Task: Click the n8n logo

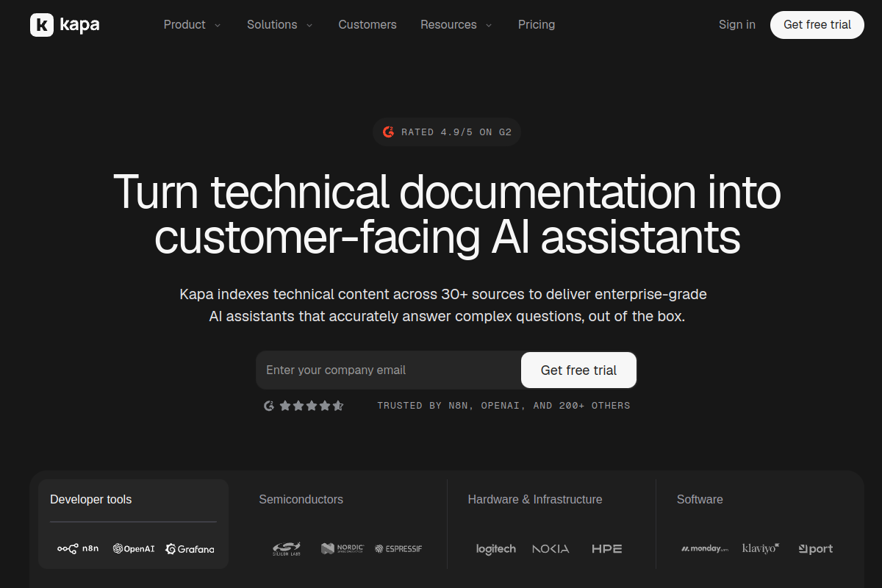Action: (78, 549)
